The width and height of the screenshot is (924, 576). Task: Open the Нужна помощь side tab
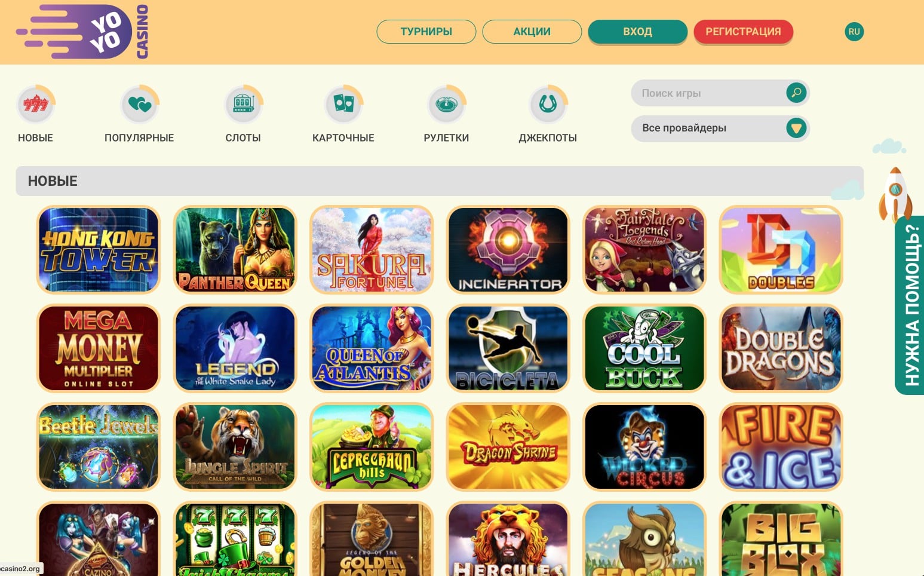[910, 305]
